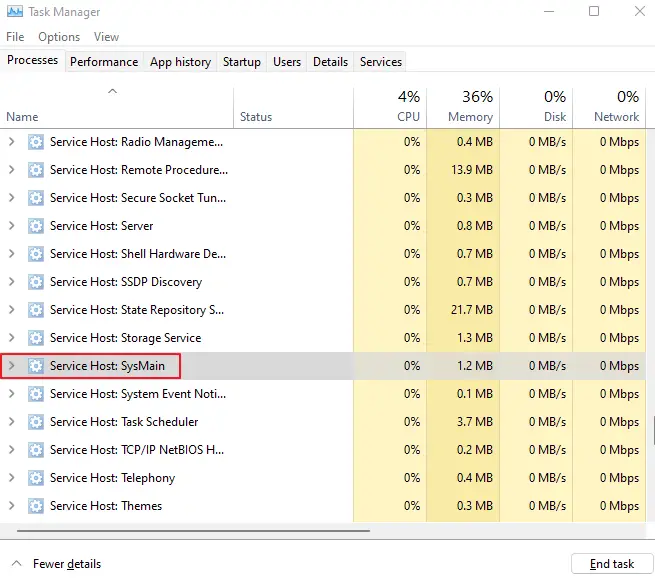The height and width of the screenshot is (579, 655).
Task: Sort by Disk usage column header
Action: coord(536,107)
